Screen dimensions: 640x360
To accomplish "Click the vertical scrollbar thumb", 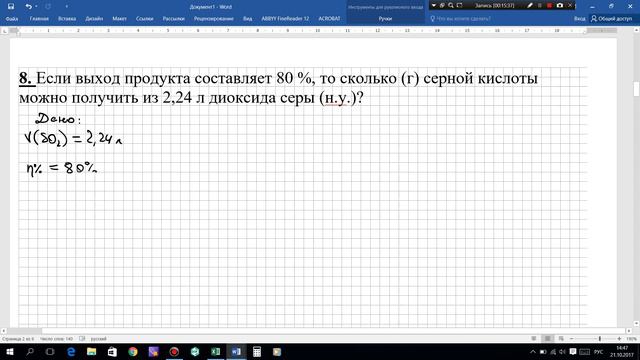I will click(636, 89).
